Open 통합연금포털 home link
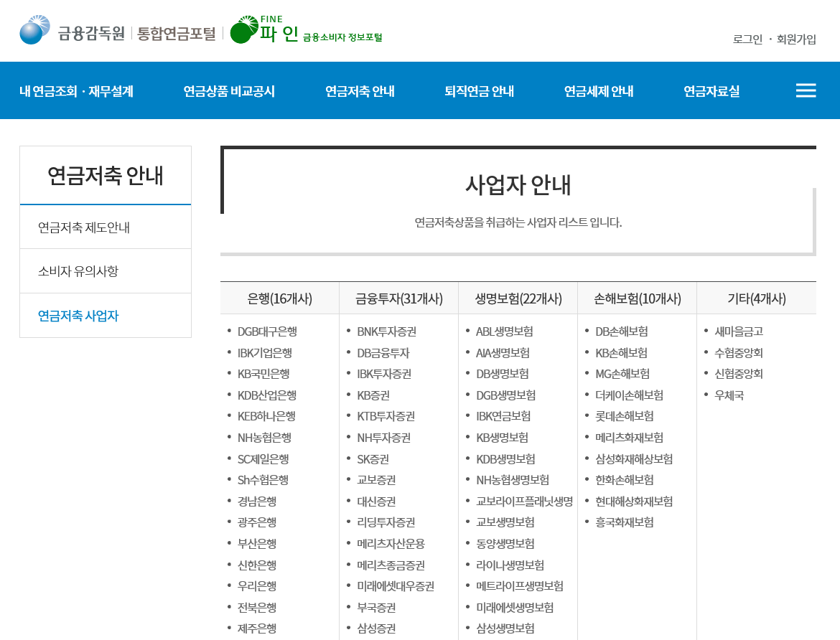Image resolution: width=840 pixels, height=640 pixels. (x=176, y=34)
